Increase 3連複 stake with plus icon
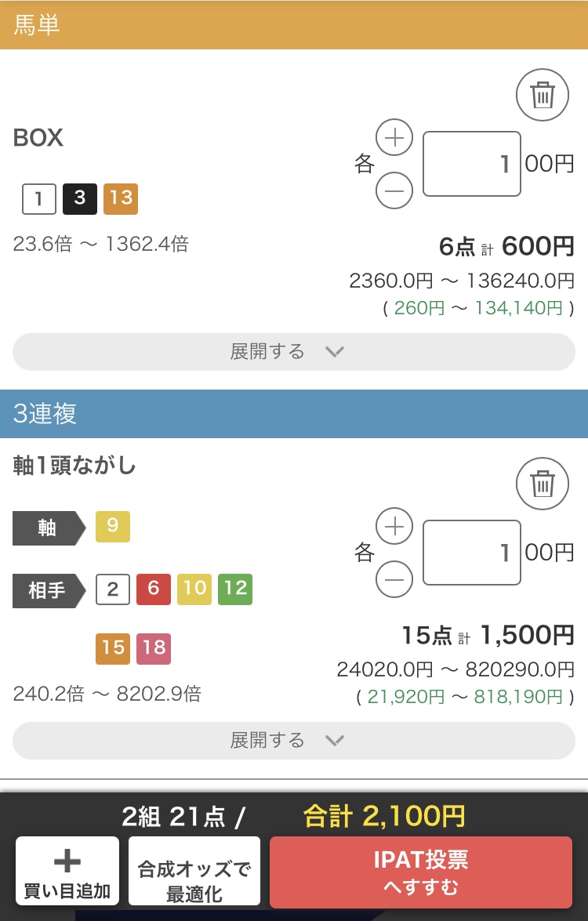Screen dimensions: 588x921 point(394,526)
